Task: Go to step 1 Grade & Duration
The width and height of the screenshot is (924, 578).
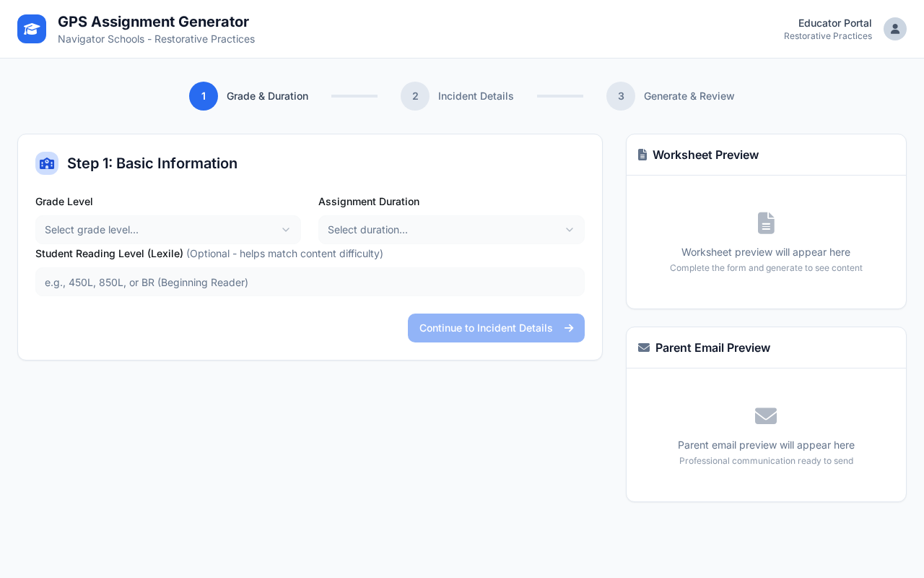Action: pos(267,96)
